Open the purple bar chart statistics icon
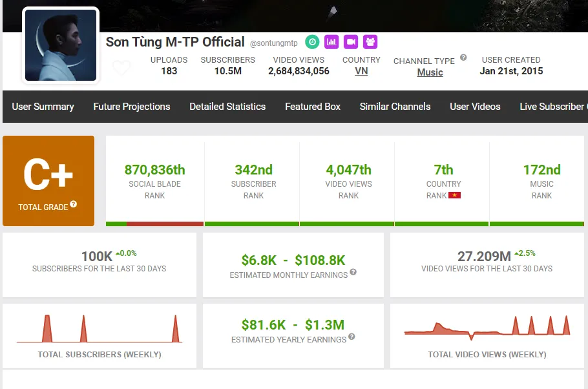588x389 pixels. 331,42
